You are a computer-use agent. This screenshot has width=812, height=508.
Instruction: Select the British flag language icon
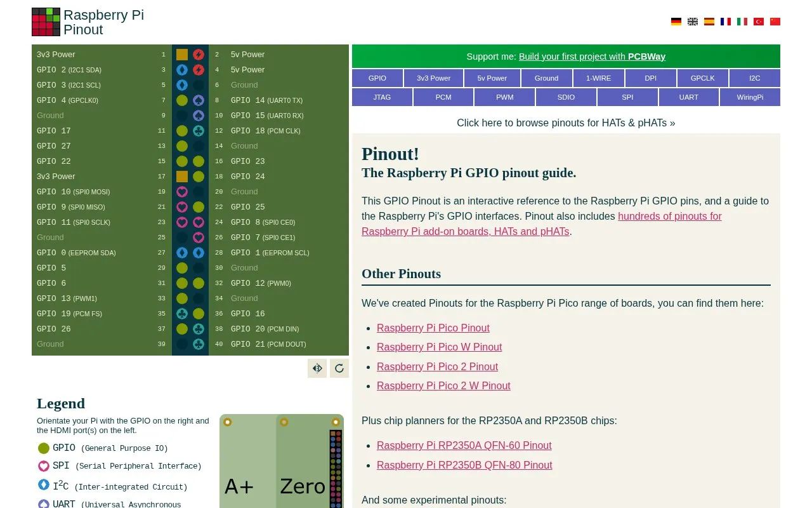[693, 22]
